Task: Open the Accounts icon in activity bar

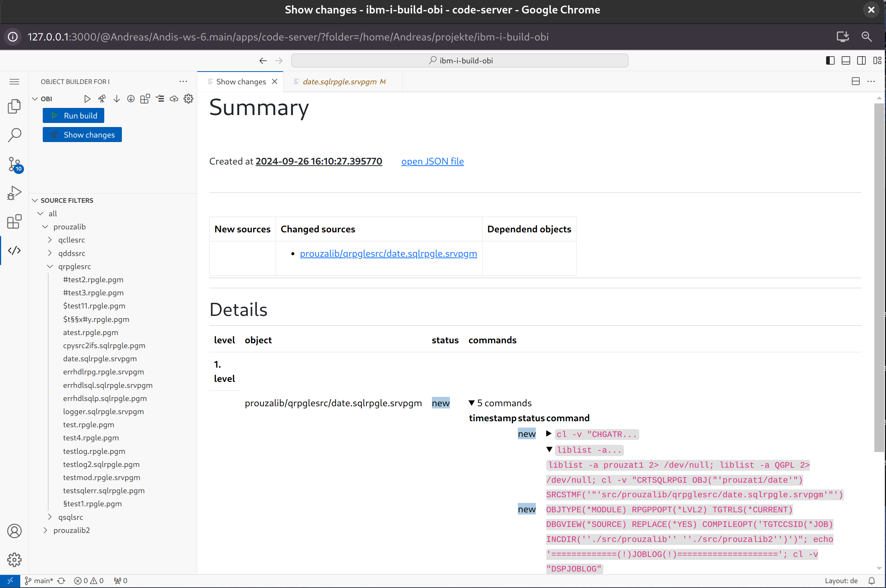Action: pos(14,531)
